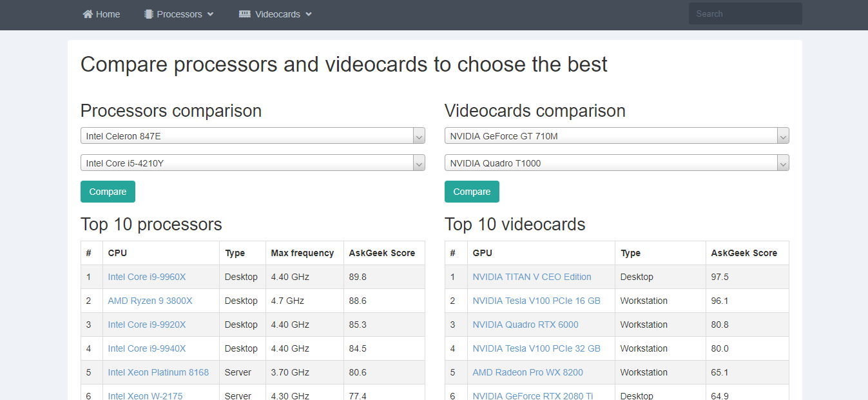Click the 4.7 GHz frequency cell

click(304, 301)
